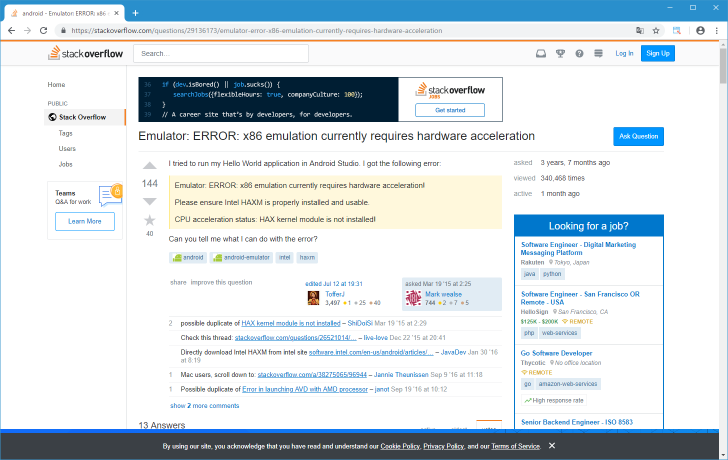The height and width of the screenshot is (460, 728).
Task: Click the haxm tag
Action: (307, 258)
